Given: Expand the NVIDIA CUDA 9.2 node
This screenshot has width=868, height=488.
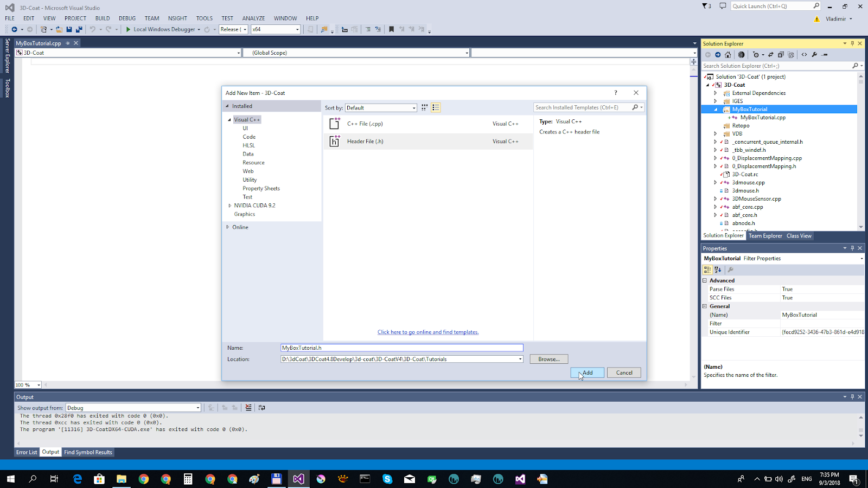Looking at the screenshot, I should coord(230,206).
